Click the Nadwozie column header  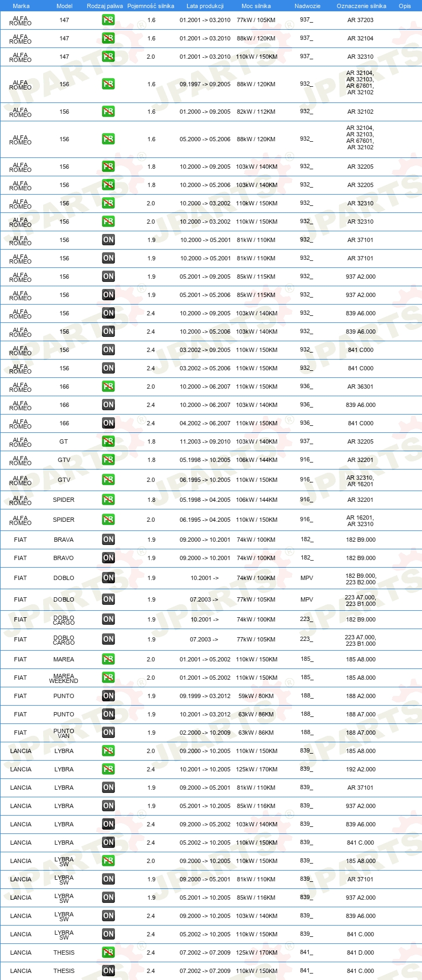[x=308, y=6]
